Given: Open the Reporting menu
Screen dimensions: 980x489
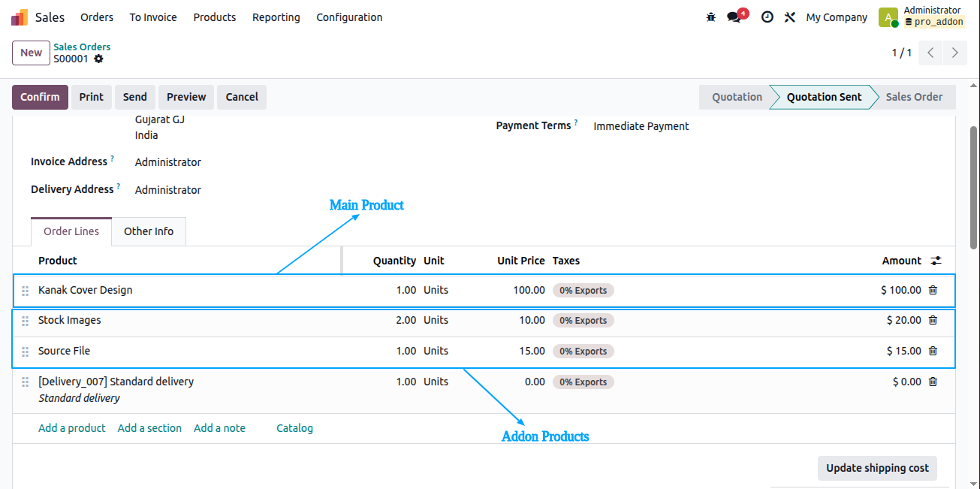Looking at the screenshot, I should (276, 17).
